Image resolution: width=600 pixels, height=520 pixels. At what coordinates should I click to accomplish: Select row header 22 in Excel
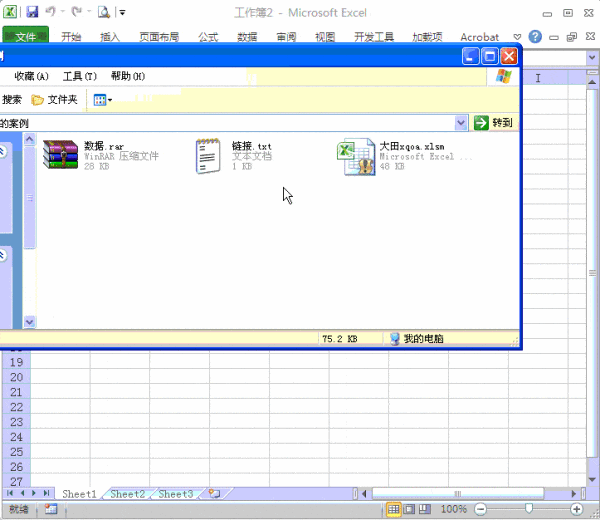coord(16,407)
